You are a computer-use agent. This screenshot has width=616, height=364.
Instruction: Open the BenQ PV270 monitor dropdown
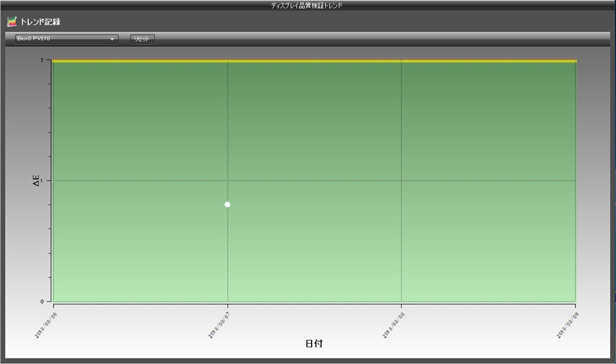(67, 39)
